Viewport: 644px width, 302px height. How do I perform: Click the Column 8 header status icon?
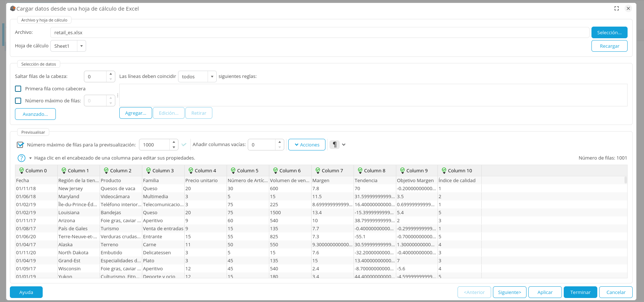pyautogui.click(x=360, y=170)
